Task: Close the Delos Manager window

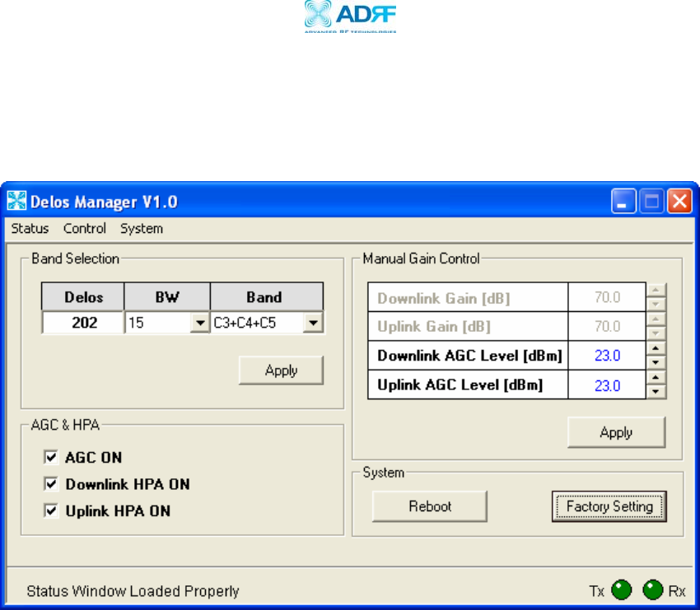Action: (x=679, y=201)
